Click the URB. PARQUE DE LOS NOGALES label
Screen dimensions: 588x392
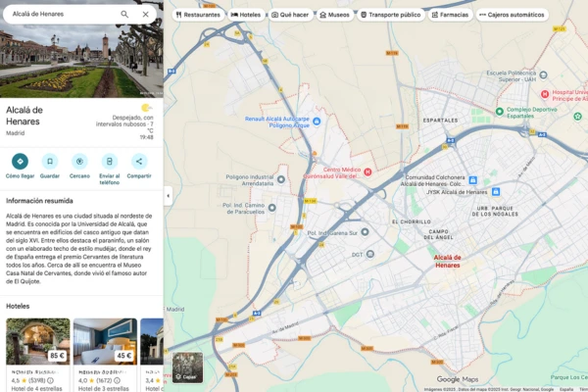click(x=495, y=212)
